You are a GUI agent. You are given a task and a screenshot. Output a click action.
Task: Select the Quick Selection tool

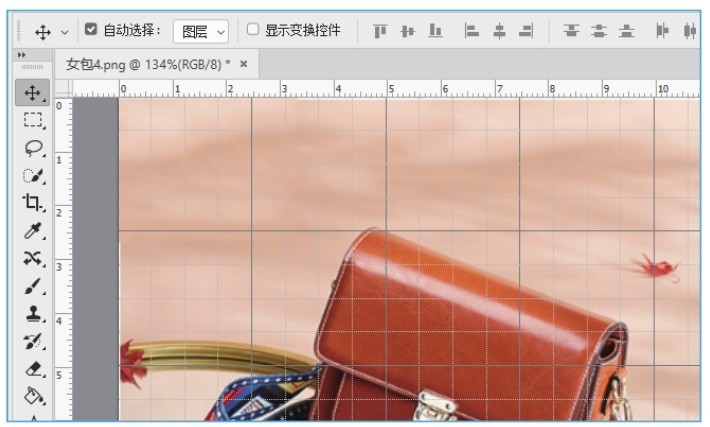pos(33,176)
